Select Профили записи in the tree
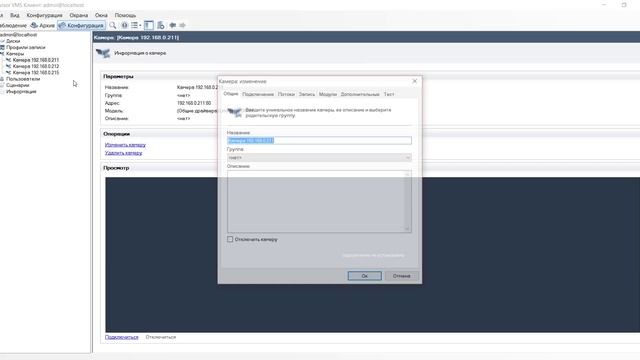Image resolution: width=640 pixels, height=360 pixels. [25, 47]
